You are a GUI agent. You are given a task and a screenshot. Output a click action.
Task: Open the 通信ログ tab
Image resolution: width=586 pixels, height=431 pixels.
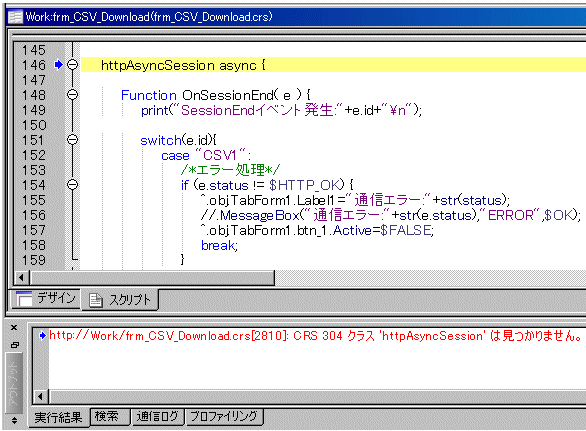click(x=158, y=416)
